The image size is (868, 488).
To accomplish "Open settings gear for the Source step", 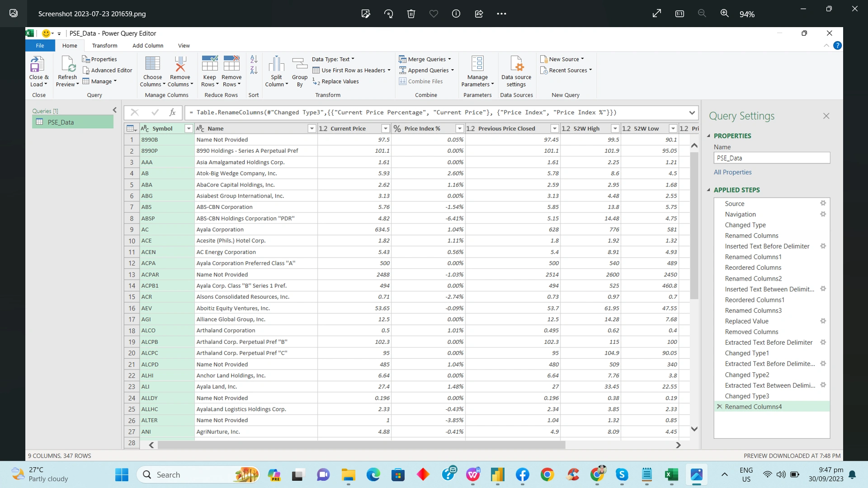I will [x=823, y=203].
